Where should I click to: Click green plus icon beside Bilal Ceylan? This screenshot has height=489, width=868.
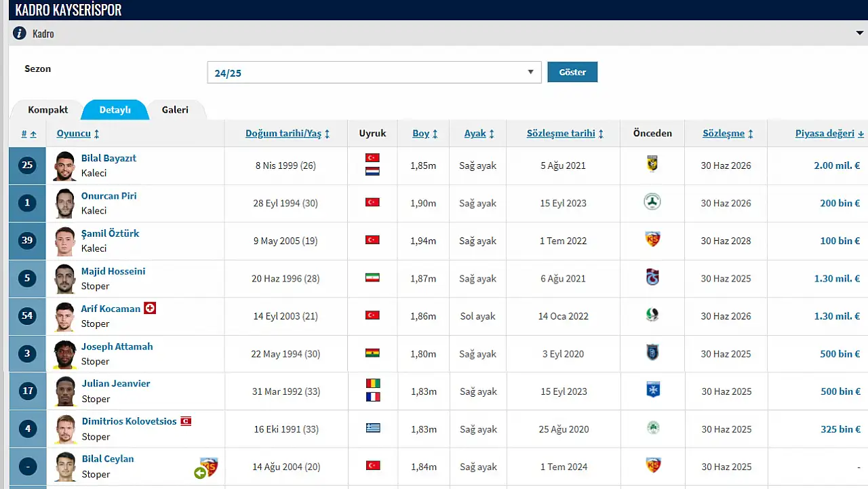(200, 473)
